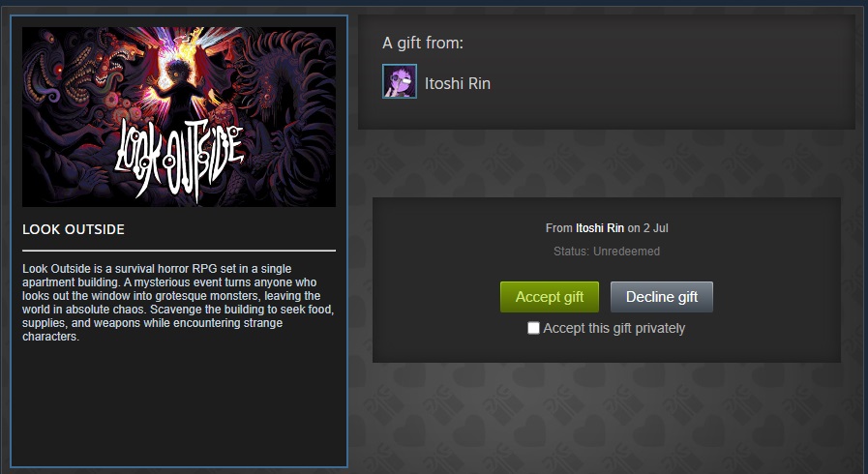868x474 pixels.
Task: Select the 'Status: Unredeemed' text
Action: [606, 252]
